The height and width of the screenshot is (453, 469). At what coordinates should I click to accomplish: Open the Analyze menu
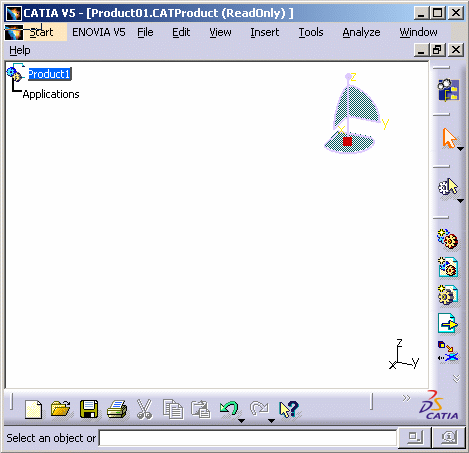(x=361, y=32)
